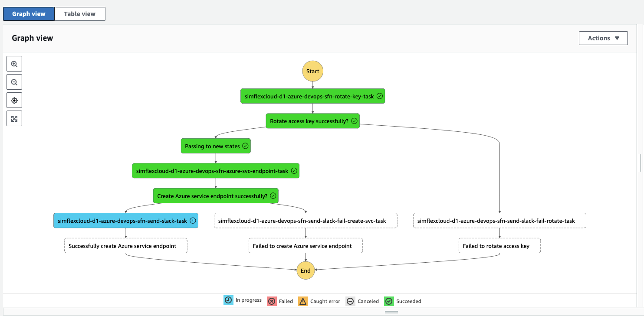Click the Failed legend label
644x316 pixels.
tap(286, 301)
